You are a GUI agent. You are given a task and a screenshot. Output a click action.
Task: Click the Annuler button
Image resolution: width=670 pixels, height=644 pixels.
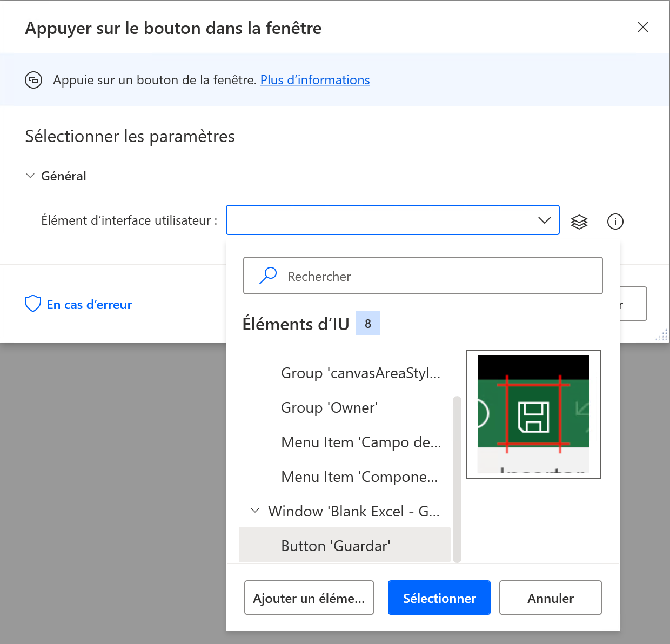(x=550, y=598)
